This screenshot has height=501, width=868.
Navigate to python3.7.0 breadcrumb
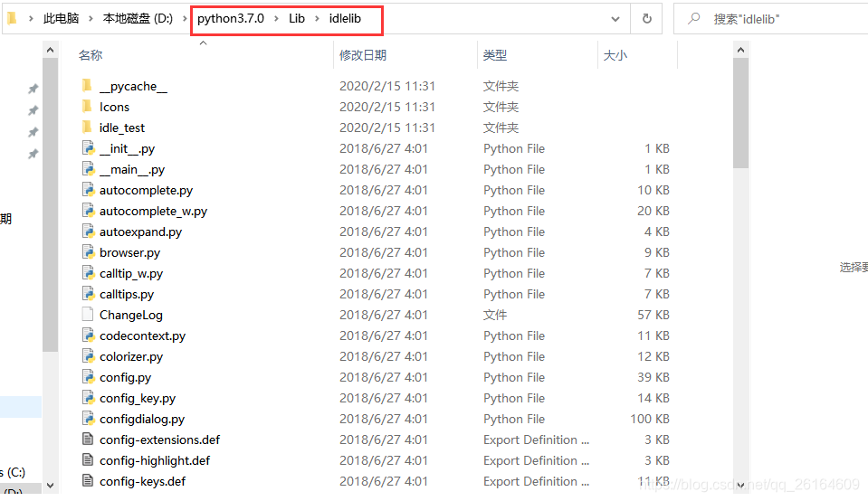point(230,19)
